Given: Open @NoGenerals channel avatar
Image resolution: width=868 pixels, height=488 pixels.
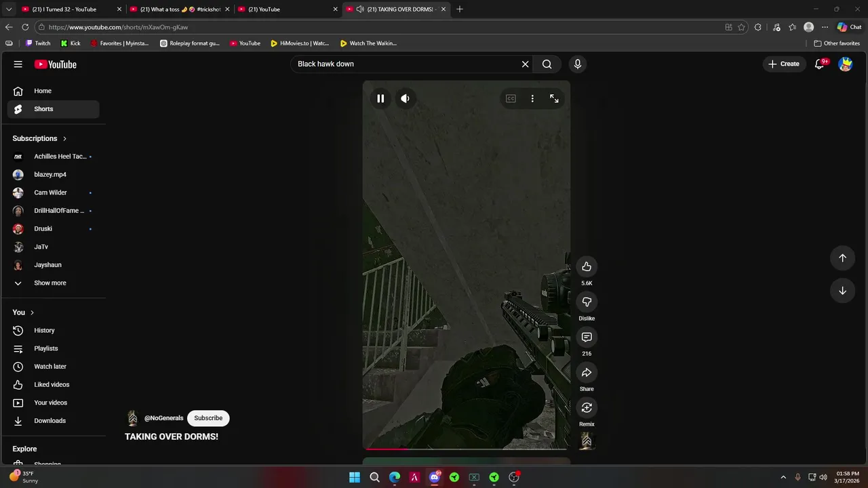Looking at the screenshot, I should 132,418.
